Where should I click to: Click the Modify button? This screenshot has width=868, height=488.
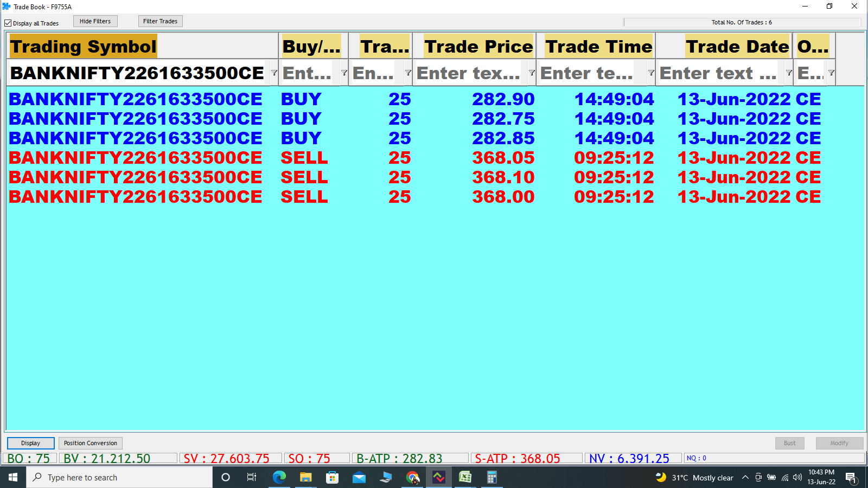tap(839, 443)
